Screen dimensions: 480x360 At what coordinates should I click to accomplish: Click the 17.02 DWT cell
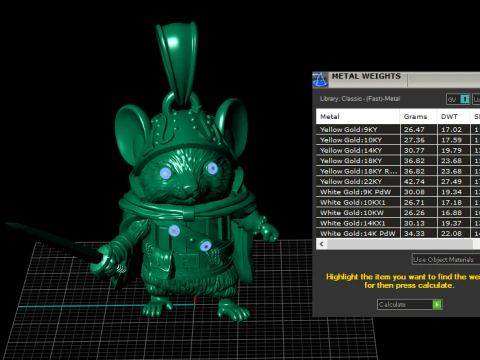(454, 129)
